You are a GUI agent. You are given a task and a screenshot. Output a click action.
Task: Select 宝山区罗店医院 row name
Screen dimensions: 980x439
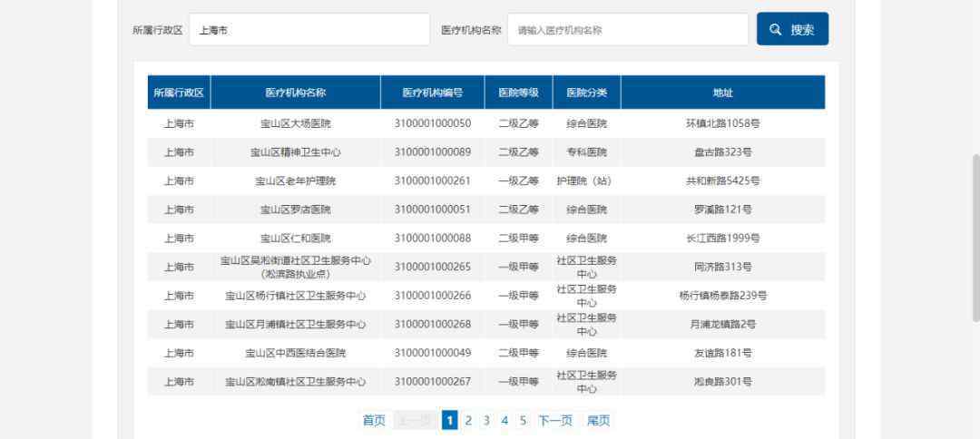[296, 210]
